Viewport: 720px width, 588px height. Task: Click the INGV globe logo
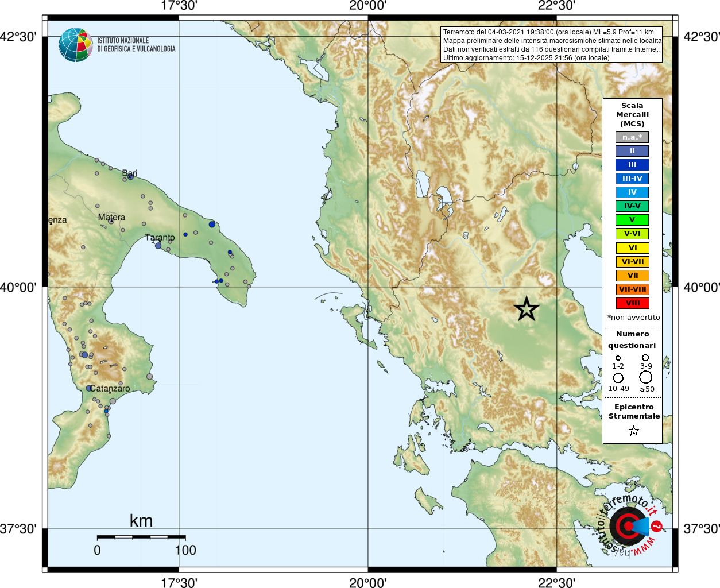tap(75, 45)
